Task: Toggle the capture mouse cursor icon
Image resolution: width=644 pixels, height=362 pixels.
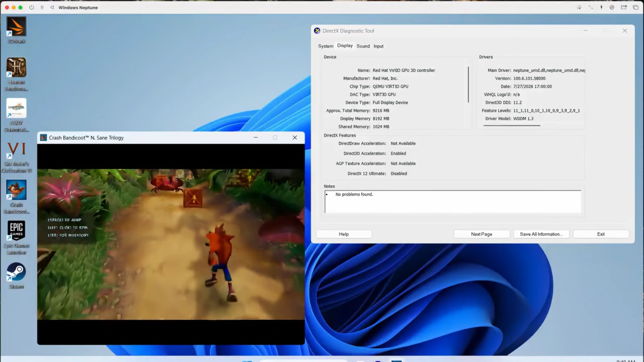Action: [x=579, y=8]
